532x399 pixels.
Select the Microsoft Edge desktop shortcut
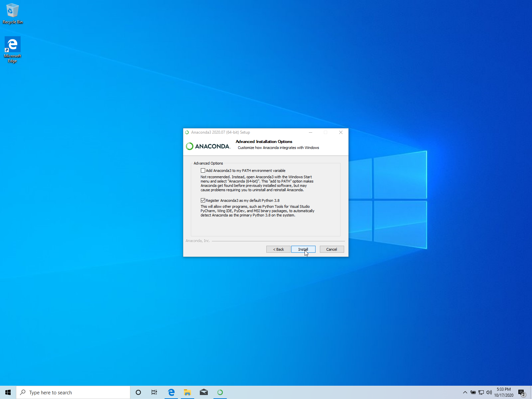tap(13, 50)
